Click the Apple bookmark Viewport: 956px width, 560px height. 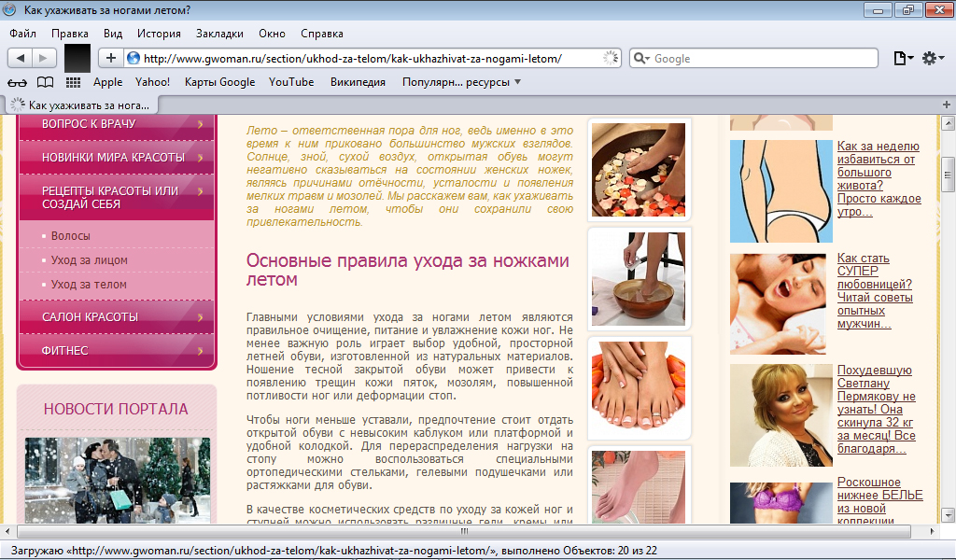[x=108, y=82]
